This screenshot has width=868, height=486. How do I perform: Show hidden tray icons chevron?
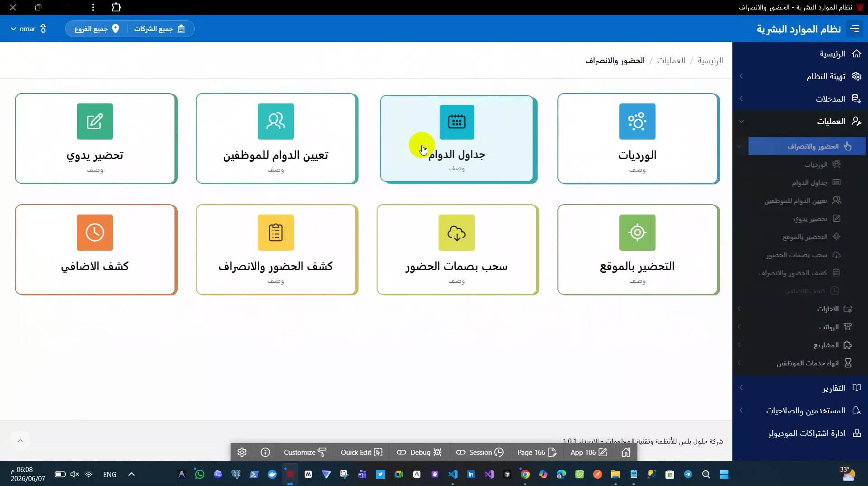[x=132, y=474]
